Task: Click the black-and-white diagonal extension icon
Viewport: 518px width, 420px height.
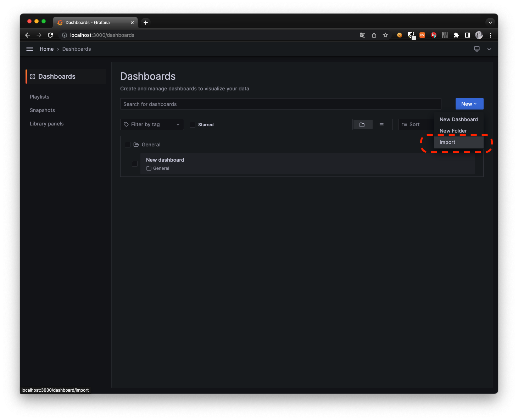Action: 411,35
